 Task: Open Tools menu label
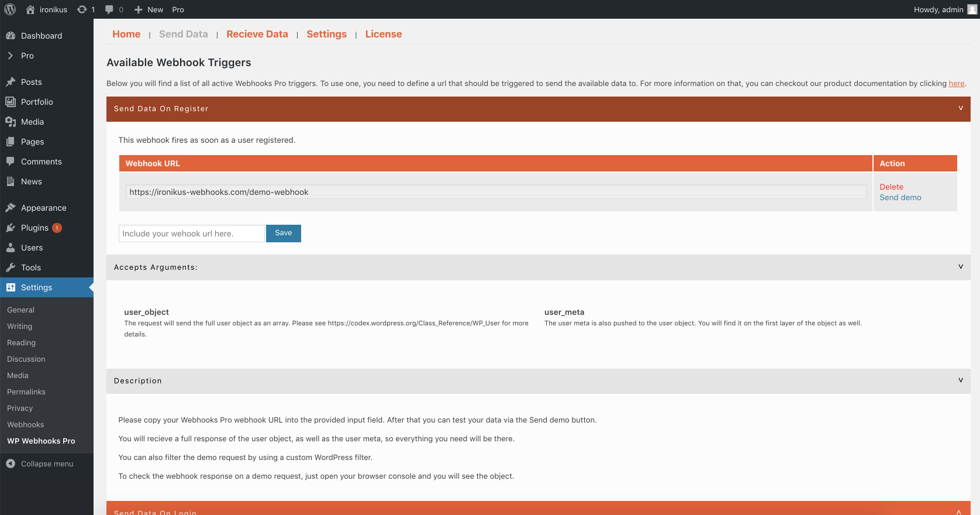(x=31, y=267)
